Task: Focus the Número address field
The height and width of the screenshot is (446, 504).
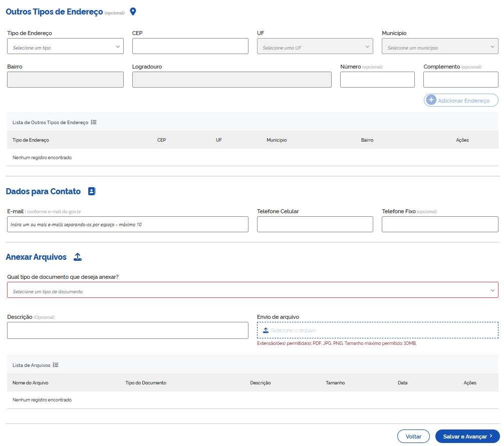Action: pyautogui.click(x=377, y=80)
